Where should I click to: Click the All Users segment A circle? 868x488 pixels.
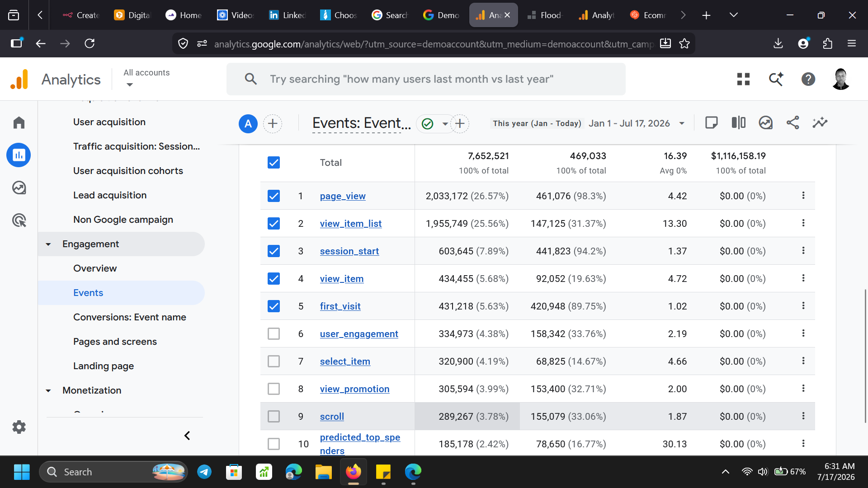point(248,123)
